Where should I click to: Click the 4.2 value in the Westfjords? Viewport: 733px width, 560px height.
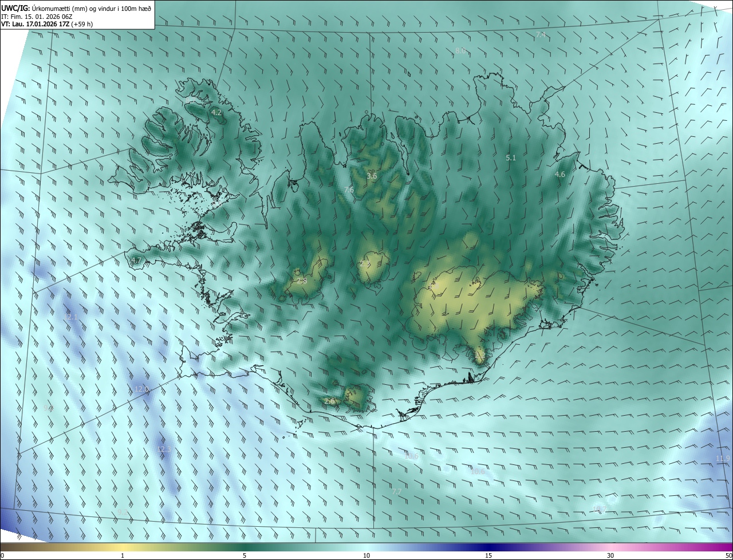point(216,113)
